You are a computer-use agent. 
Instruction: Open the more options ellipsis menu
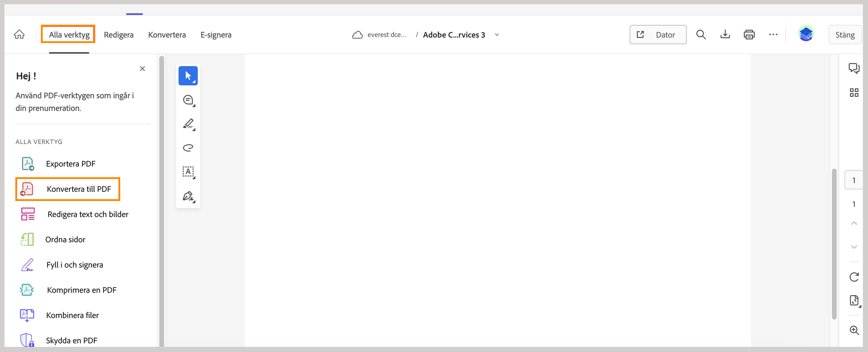point(773,35)
